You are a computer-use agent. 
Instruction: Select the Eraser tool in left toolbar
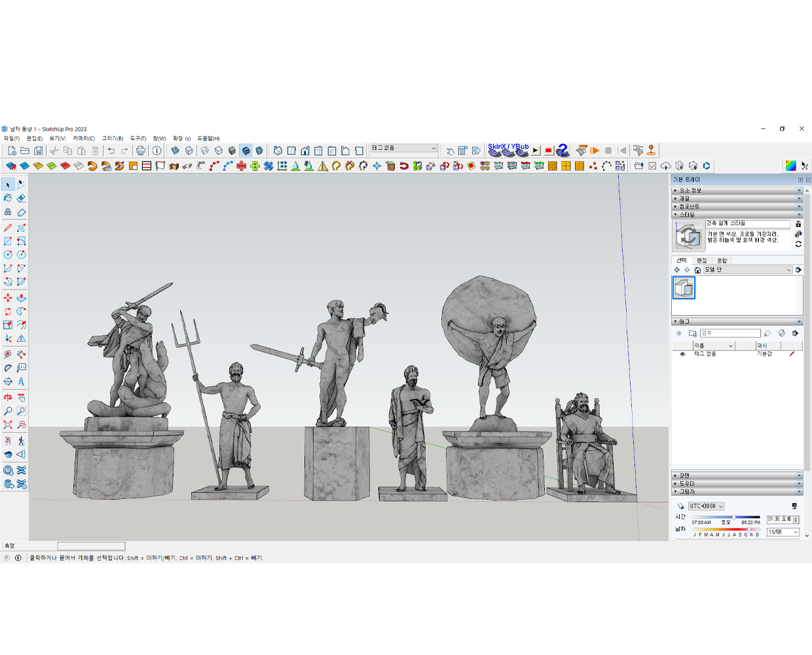[22, 198]
